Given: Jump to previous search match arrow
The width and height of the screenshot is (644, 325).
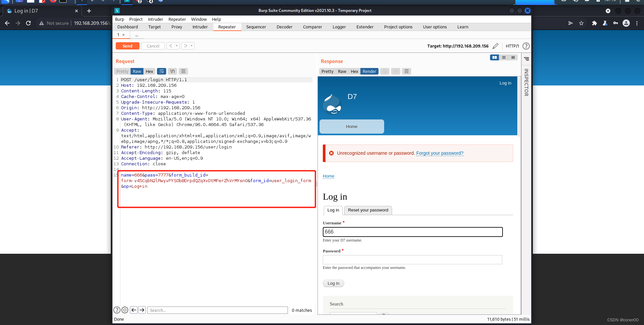Looking at the screenshot, I should (134, 310).
